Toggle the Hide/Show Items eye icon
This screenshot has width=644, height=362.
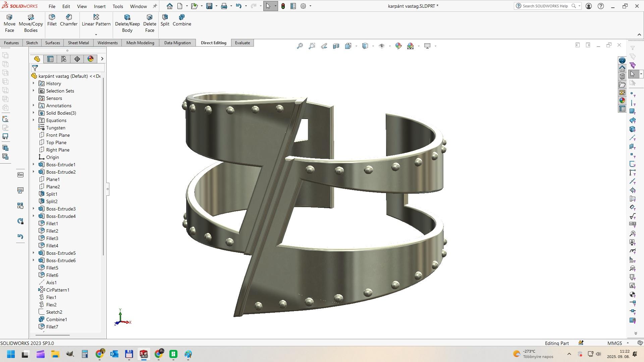(381, 46)
